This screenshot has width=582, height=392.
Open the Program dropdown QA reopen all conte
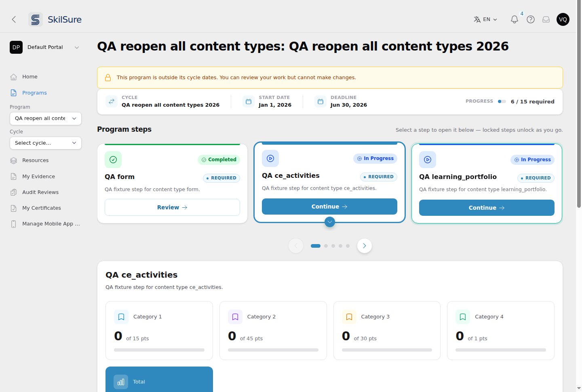point(46,118)
